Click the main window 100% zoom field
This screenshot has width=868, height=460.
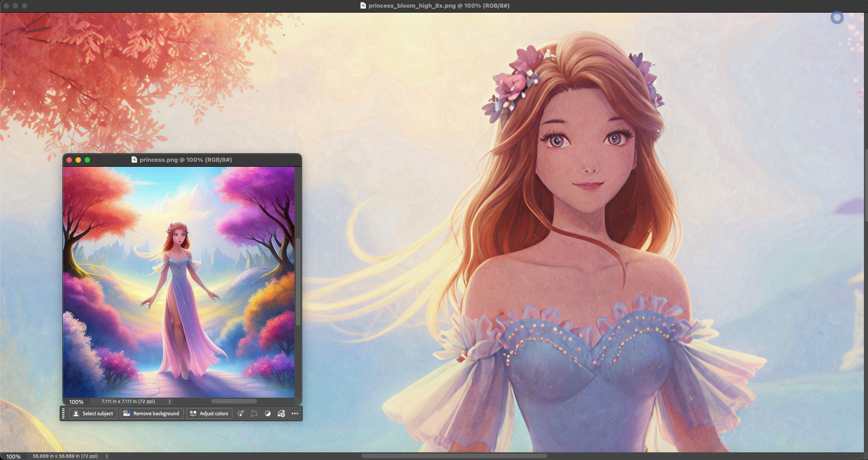[14, 456]
